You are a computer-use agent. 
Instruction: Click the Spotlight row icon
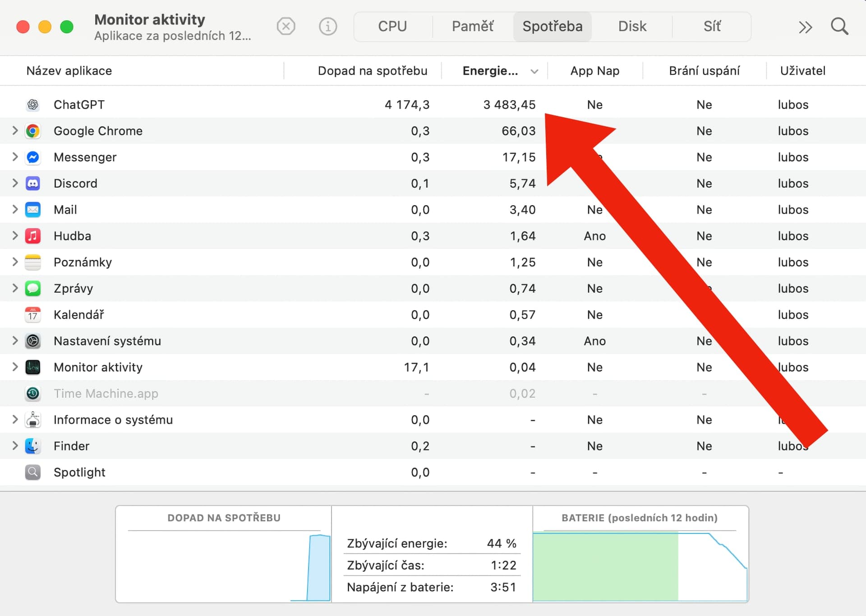click(x=33, y=472)
